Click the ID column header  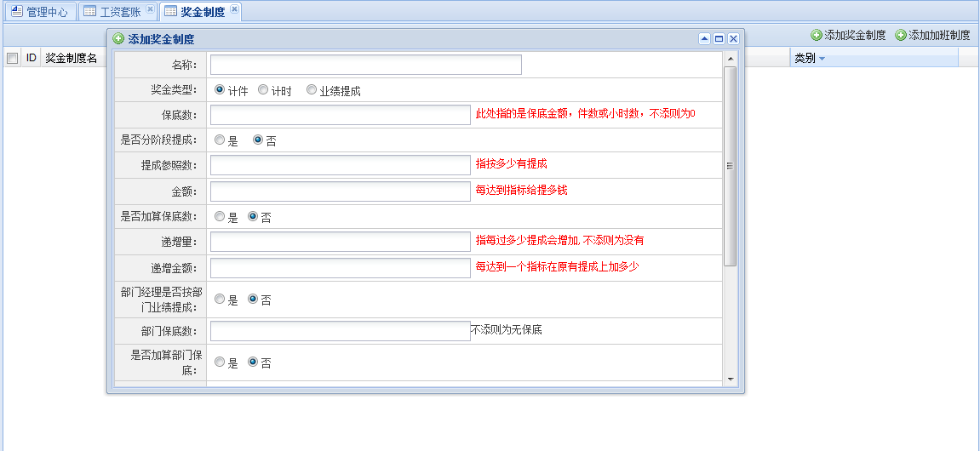pyautogui.click(x=32, y=58)
